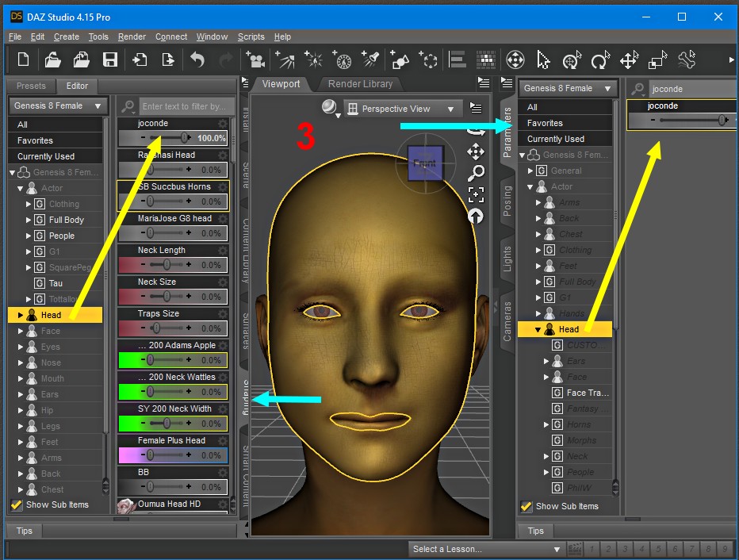
Task: Select the Rotate tool
Action: click(x=600, y=60)
